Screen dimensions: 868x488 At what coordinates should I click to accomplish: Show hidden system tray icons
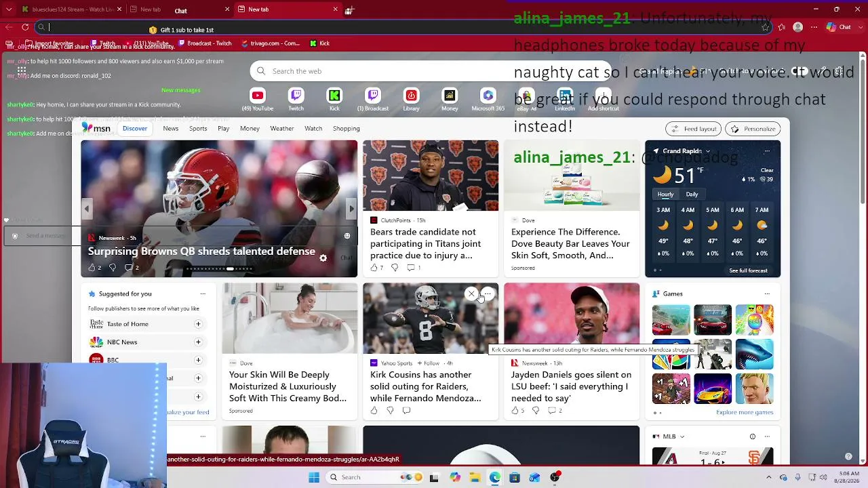[x=770, y=477]
